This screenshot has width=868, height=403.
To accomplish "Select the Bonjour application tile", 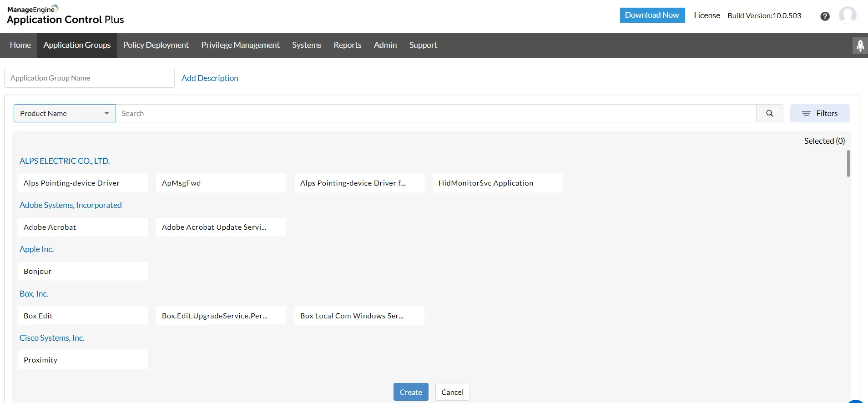I will coord(83,271).
